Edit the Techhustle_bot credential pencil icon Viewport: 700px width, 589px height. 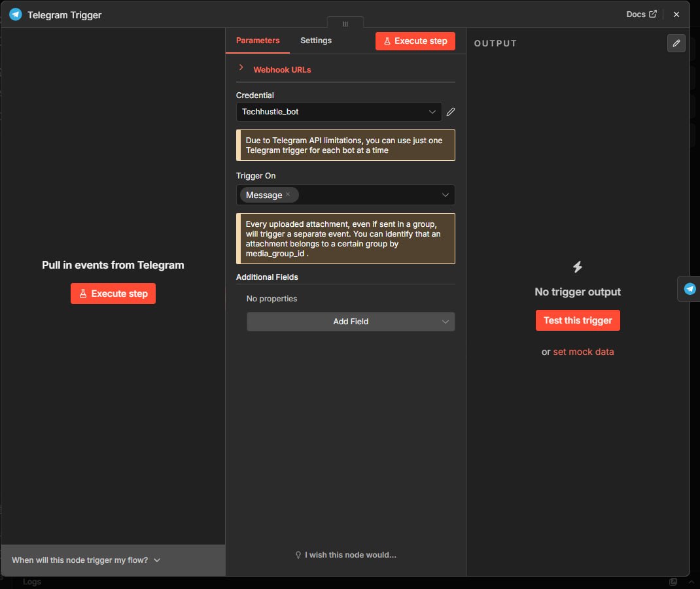pyautogui.click(x=451, y=112)
